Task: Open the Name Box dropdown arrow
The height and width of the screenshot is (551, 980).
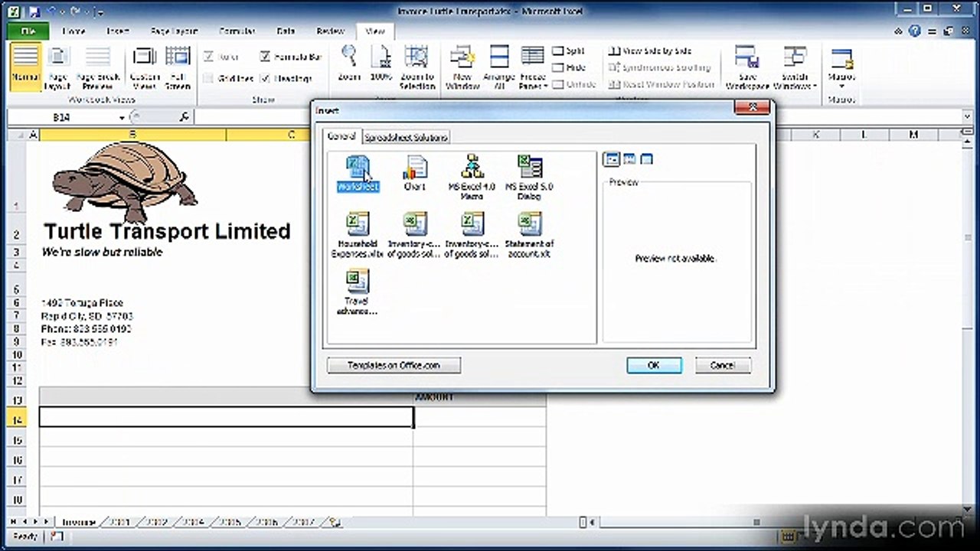Action: click(122, 118)
